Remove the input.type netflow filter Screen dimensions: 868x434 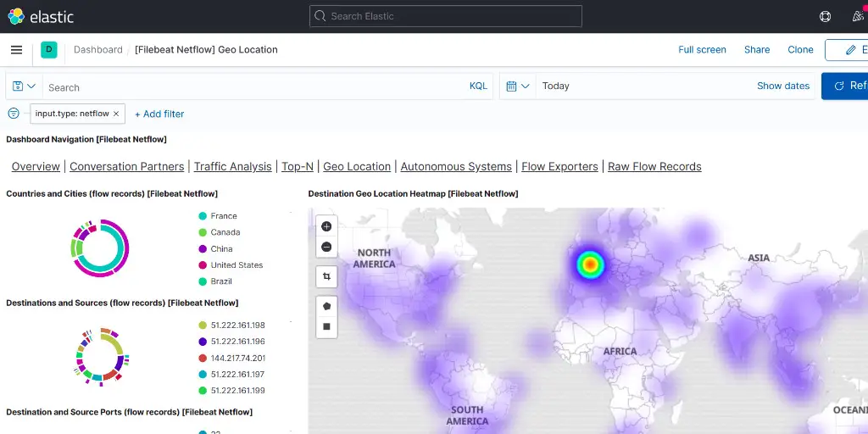(x=116, y=114)
